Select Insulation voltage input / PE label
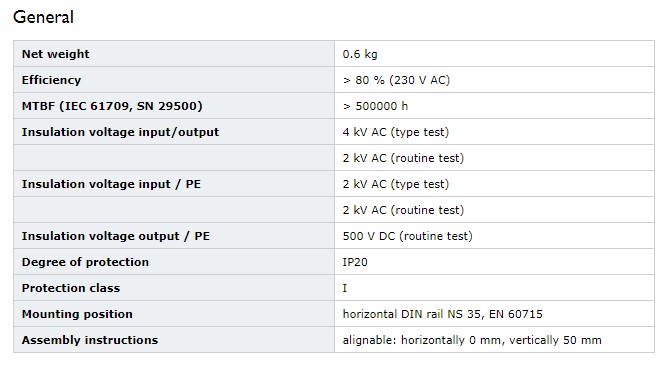Screen dimensions: 669x371 click(x=111, y=184)
